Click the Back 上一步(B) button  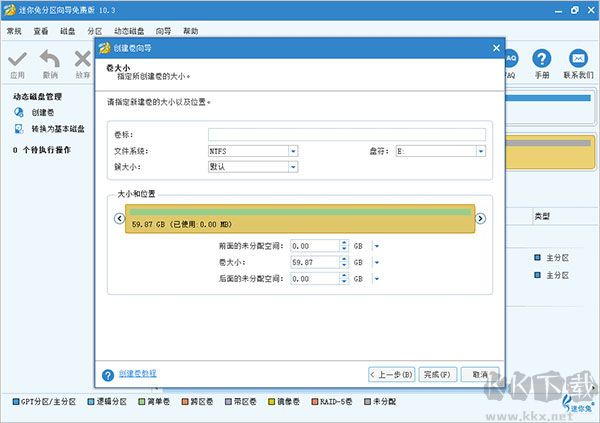pos(391,374)
